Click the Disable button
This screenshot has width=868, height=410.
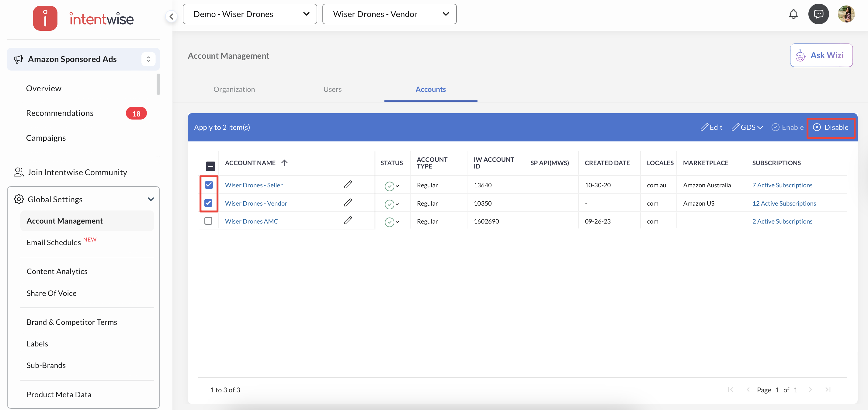coord(831,127)
